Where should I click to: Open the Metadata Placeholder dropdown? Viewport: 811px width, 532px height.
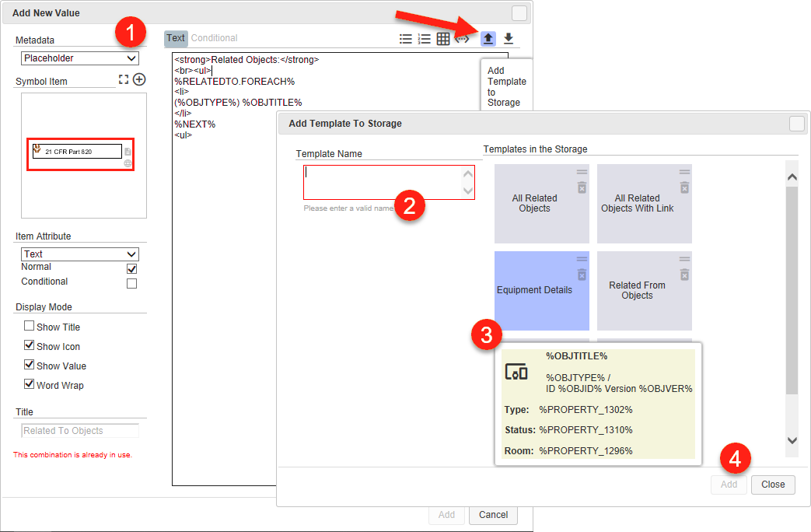79,58
